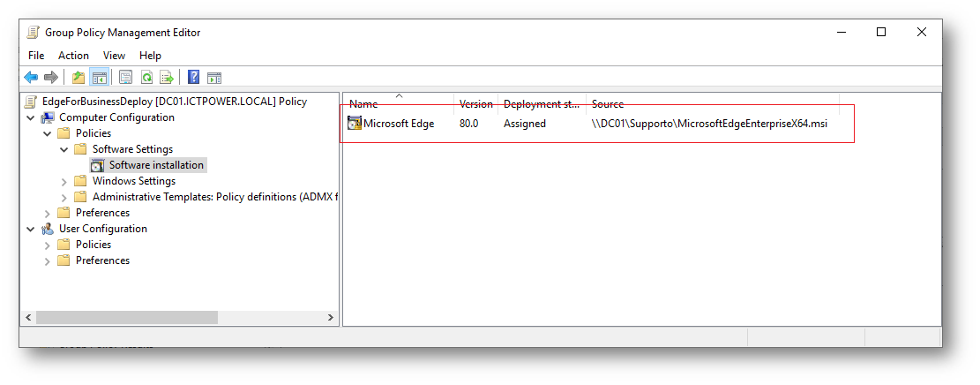The height and width of the screenshot is (385, 980).
Task: Expand Policies under User Configuration
Action: [48, 245]
